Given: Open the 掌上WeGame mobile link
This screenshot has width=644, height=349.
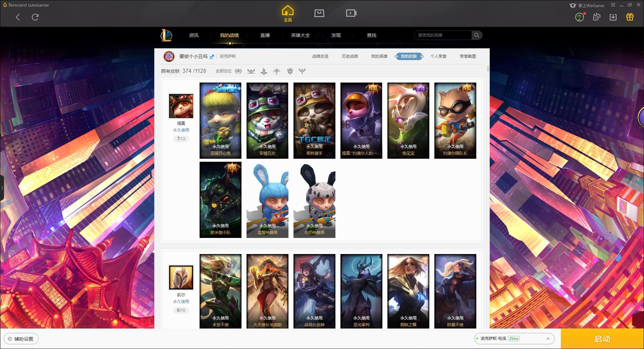Looking at the screenshot, I should (x=587, y=5).
